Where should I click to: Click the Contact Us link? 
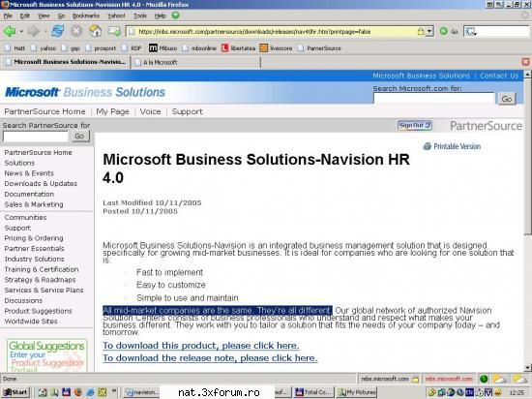click(x=499, y=76)
